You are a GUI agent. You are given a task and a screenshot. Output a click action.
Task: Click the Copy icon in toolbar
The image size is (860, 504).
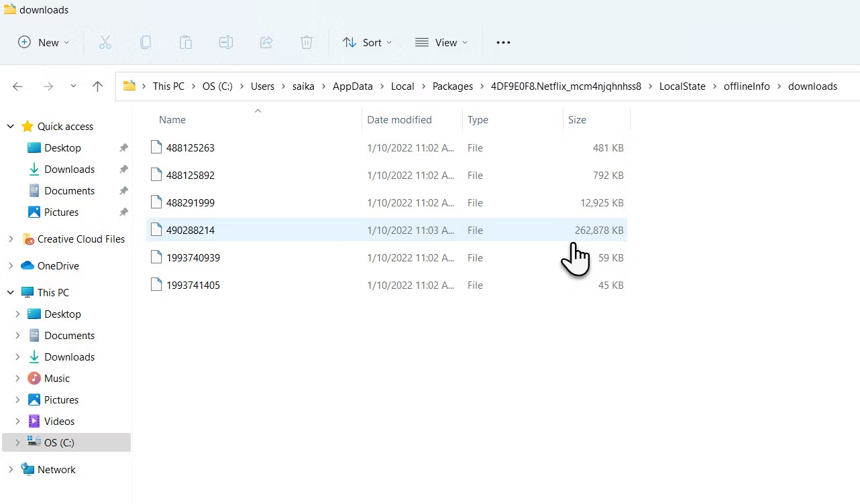pos(145,42)
